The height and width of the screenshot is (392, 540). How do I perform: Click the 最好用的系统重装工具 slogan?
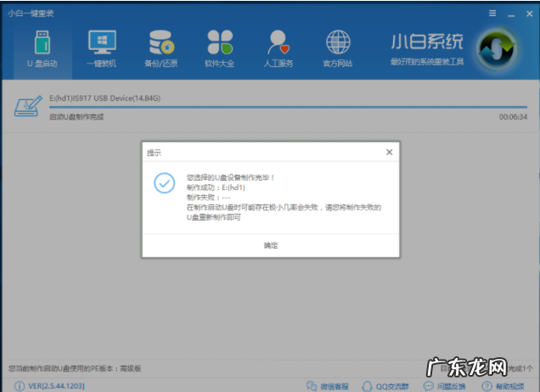coord(427,62)
